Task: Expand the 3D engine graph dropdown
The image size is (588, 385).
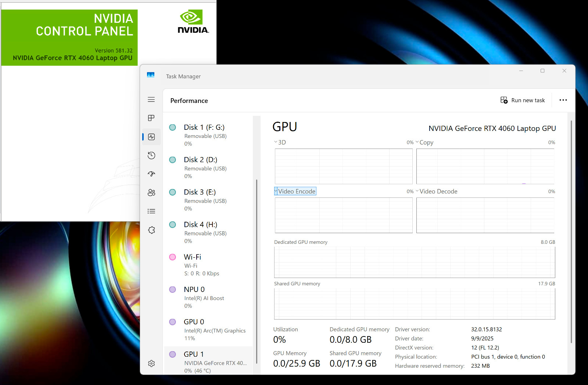Action: pyautogui.click(x=280, y=142)
